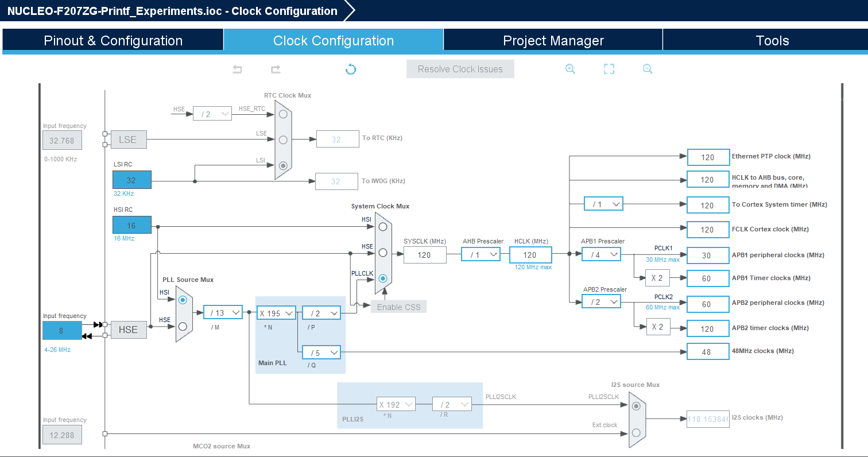Select HSI in System Clock Mux
868x457 pixels.
point(382,227)
